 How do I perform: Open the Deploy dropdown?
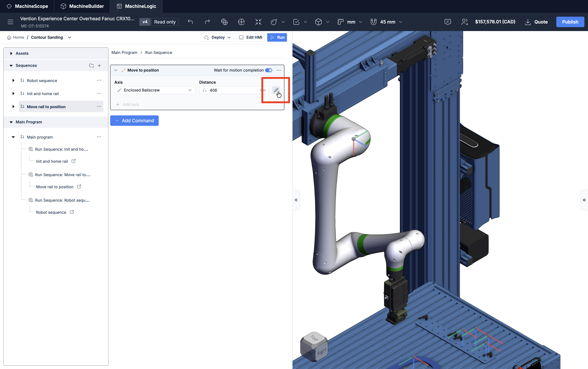tap(217, 37)
